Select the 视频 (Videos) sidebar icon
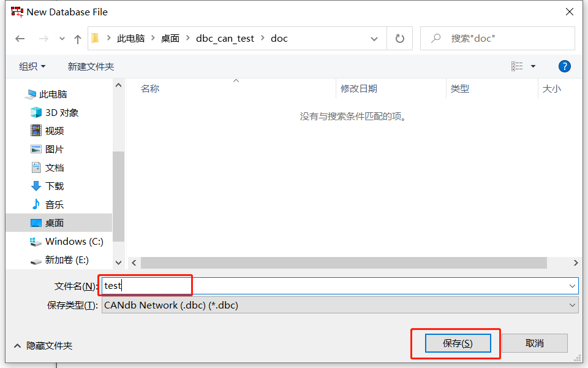 [x=36, y=131]
